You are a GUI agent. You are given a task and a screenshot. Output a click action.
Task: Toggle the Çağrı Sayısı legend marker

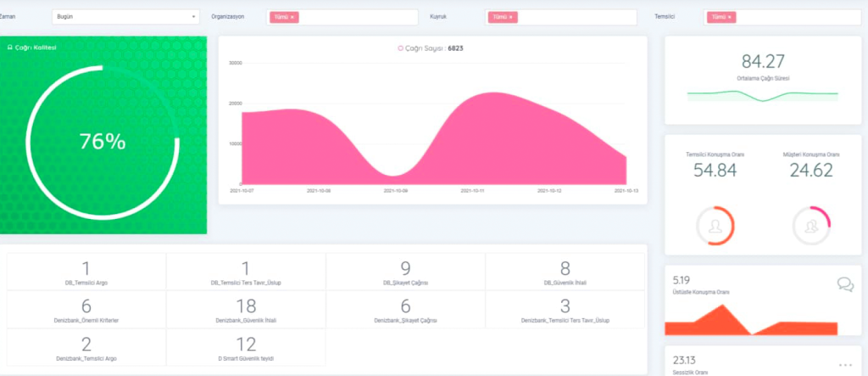click(x=400, y=48)
